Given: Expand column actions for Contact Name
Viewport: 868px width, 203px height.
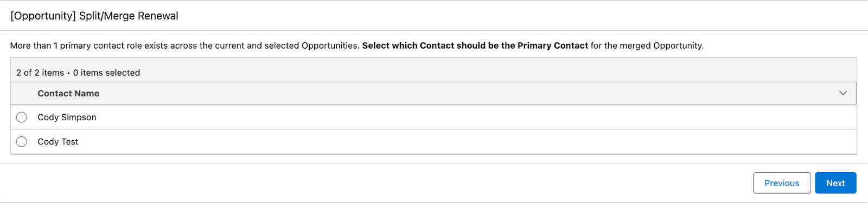Looking at the screenshot, I should [x=843, y=93].
